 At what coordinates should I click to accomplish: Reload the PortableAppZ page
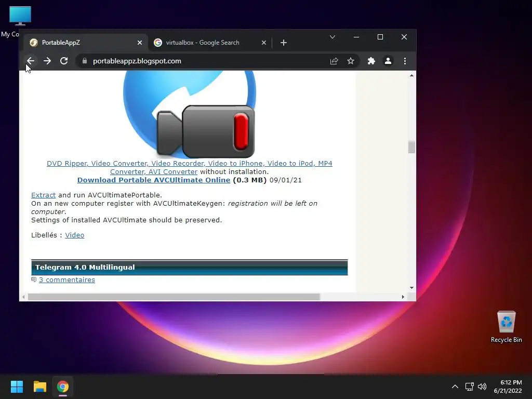64,61
